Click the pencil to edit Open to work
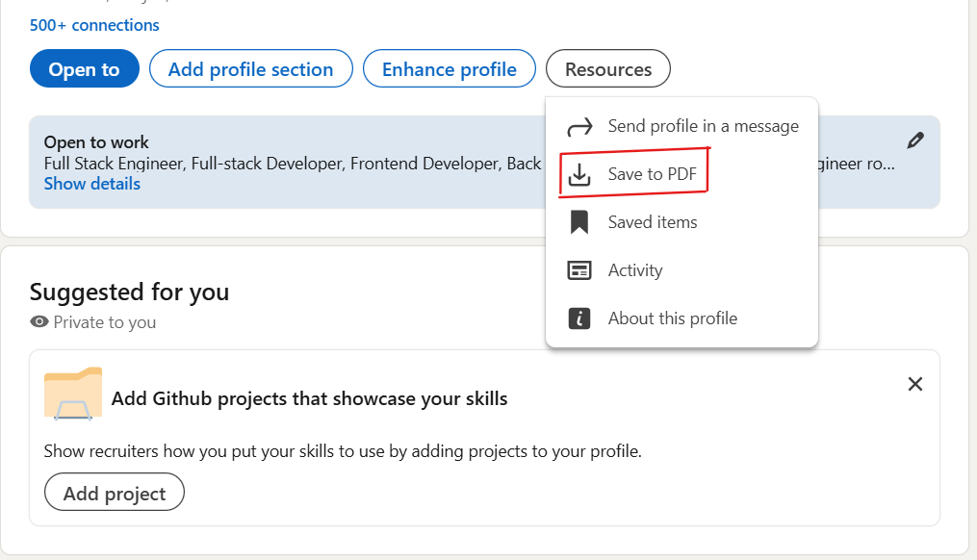The width and height of the screenshot is (977, 560). [x=914, y=140]
